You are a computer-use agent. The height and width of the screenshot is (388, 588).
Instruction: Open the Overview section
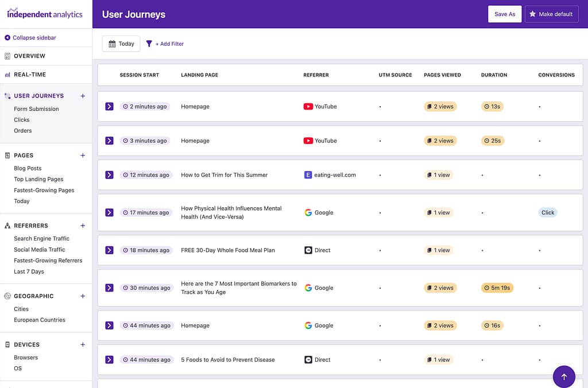(29, 56)
